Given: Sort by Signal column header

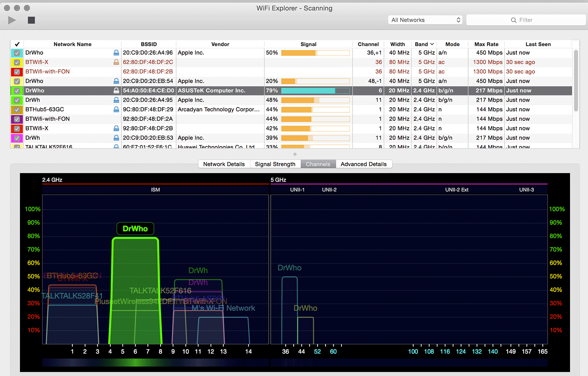Looking at the screenshot, I should tap(308, 44).
